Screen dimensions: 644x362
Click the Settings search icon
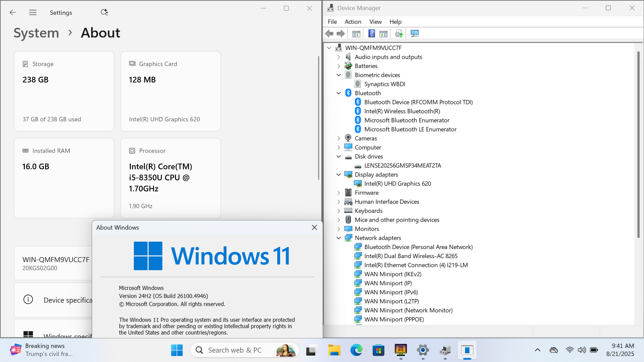104,12
